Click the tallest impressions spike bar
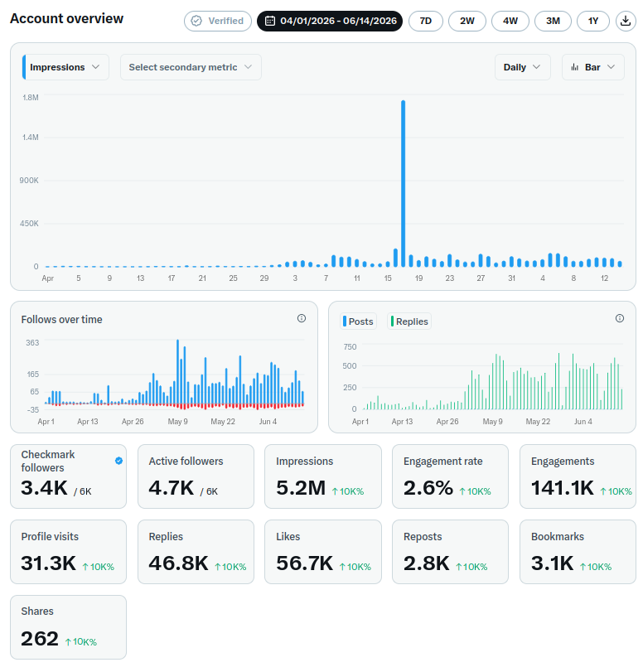The width and height of the screenshot is (643, 672). tap(404, 183)
